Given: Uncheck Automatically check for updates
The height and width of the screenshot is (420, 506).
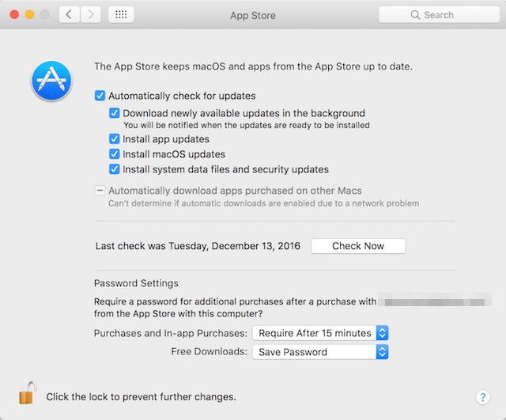Looking at the screenshot, I should click(100, 96).
